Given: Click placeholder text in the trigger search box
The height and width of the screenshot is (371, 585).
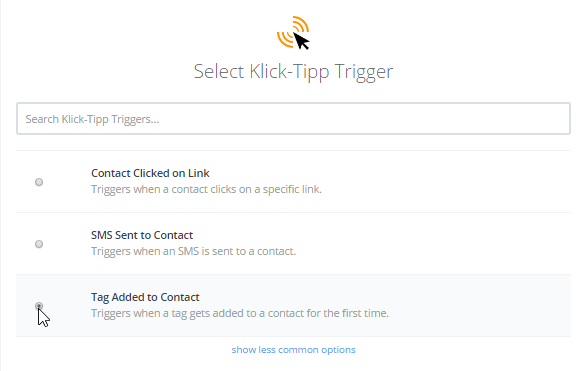Looking at the screenshot, I should (92, 119).
